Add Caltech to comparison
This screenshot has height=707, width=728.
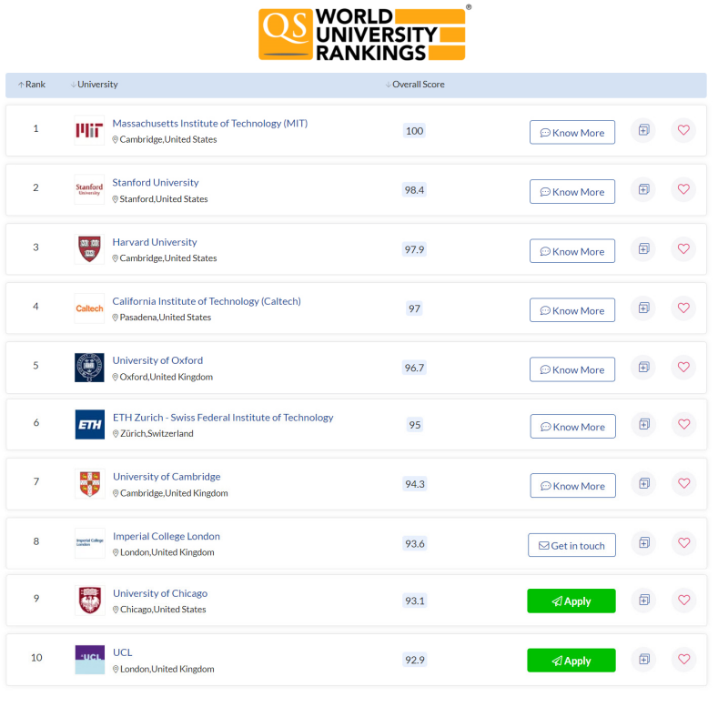coord(643,308)
